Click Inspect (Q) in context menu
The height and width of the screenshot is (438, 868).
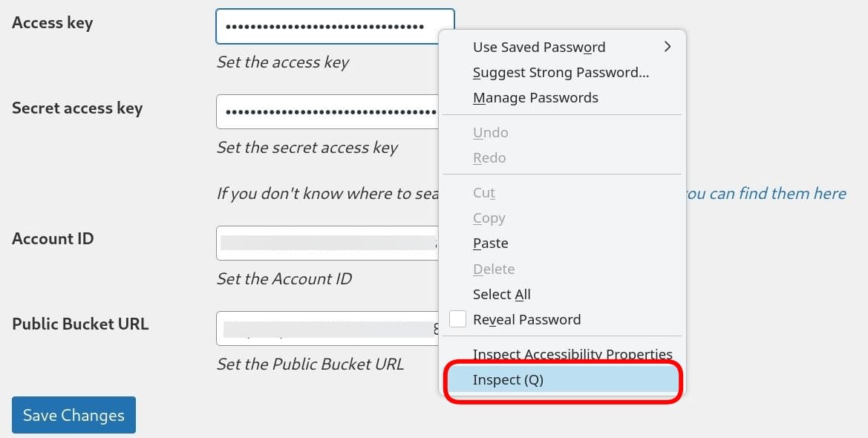(509, 380)
